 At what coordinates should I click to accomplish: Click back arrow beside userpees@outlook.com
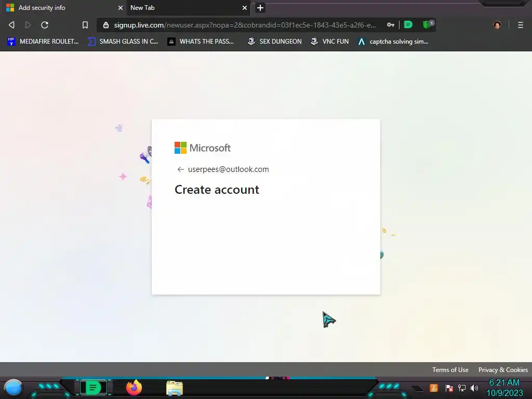180,169
